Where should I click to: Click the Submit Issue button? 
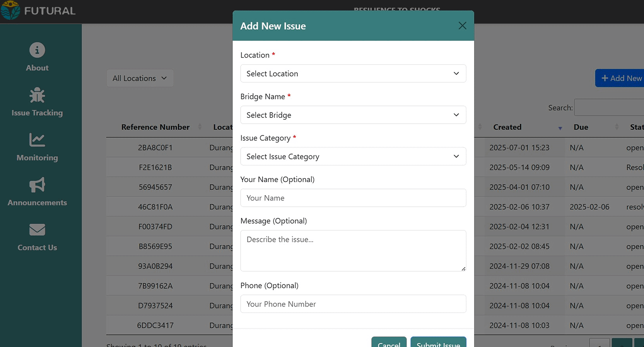438,342
